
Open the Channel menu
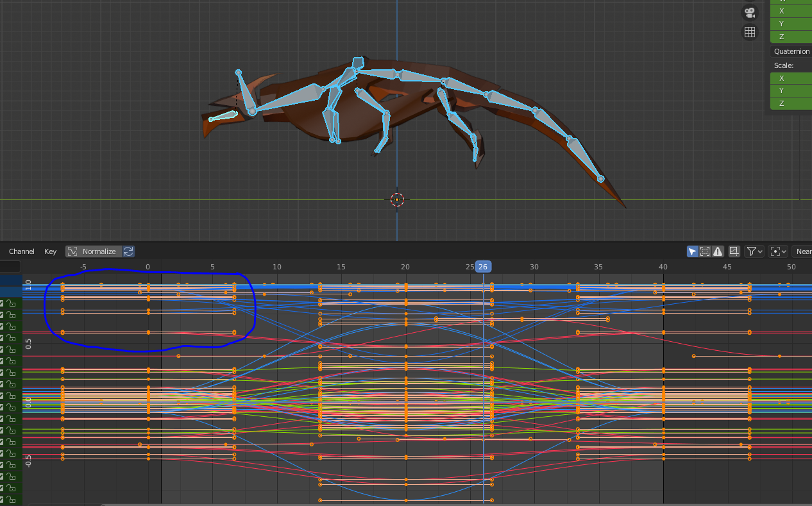point(21,251)
